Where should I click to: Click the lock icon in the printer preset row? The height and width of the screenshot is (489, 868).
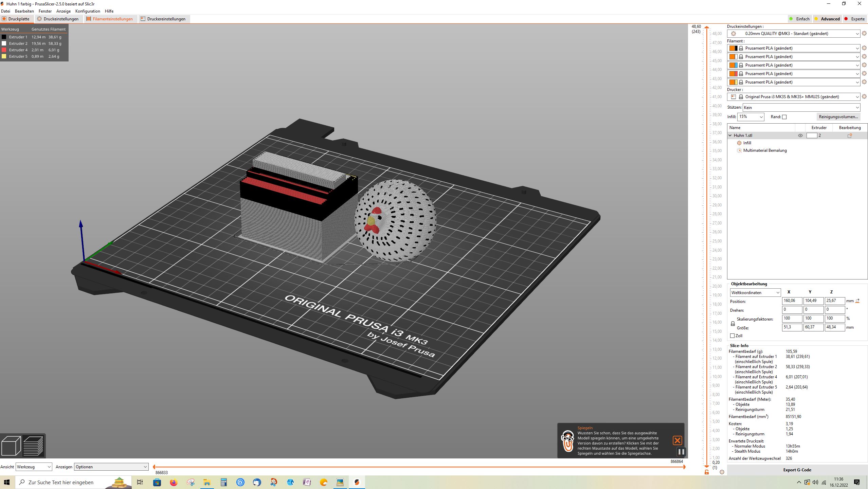741,97
